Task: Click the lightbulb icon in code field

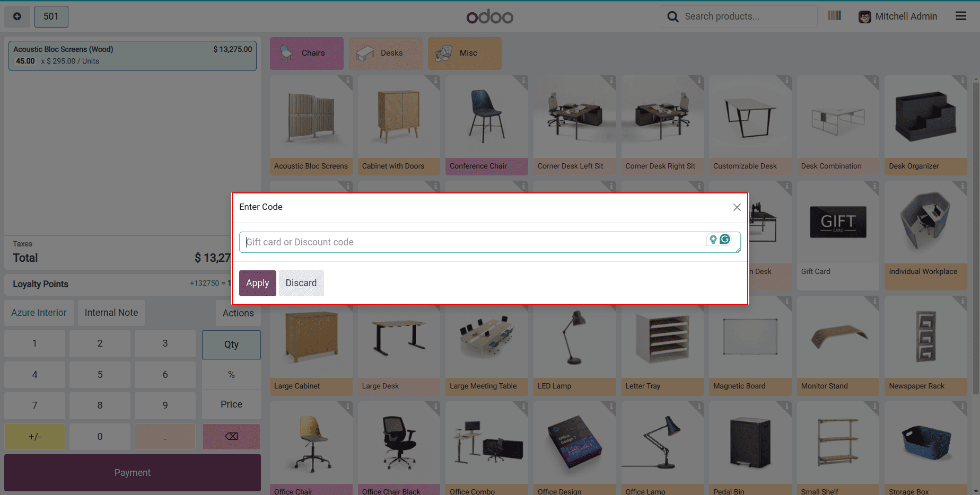Action: [x=713, y=240]
